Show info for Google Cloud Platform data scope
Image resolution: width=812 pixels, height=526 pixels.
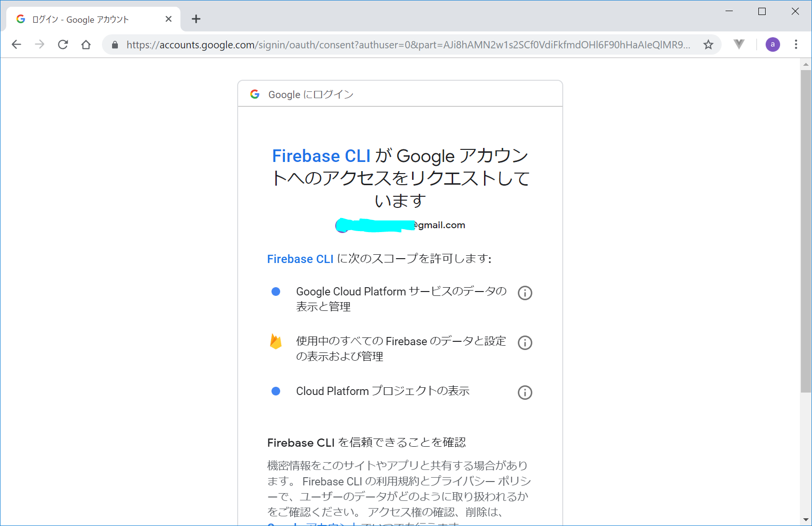coord(525,293)
